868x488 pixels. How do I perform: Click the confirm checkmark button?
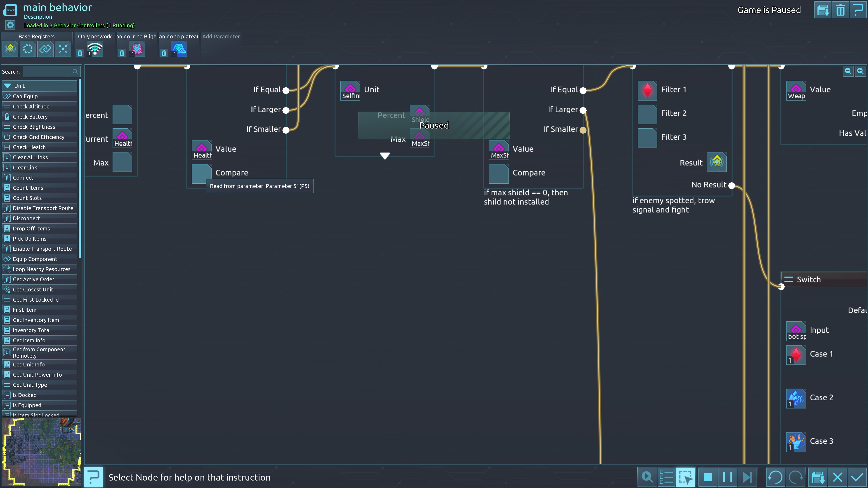[857, 477]
